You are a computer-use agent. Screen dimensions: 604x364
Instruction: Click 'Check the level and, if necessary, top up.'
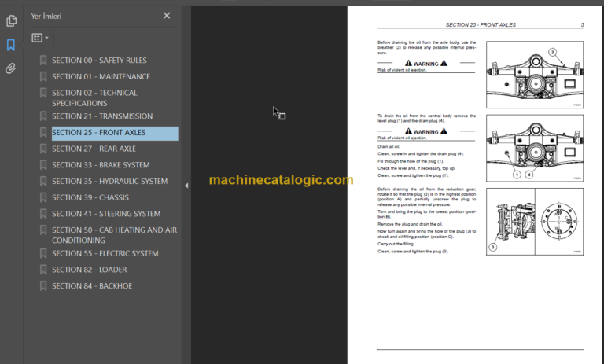[416, 168]
